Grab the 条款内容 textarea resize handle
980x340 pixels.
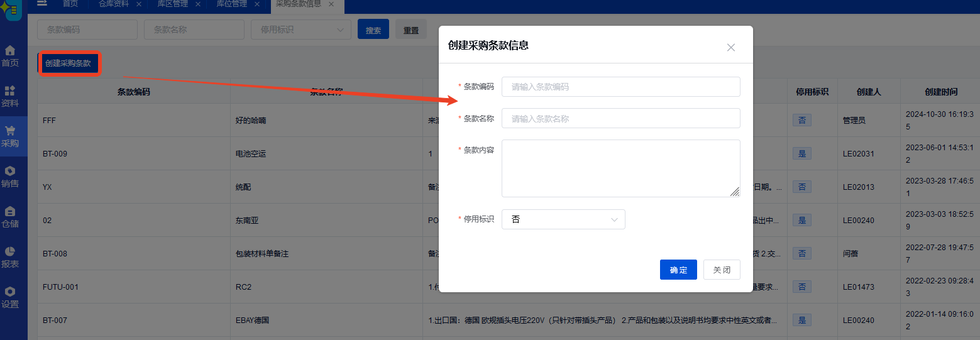735,192
